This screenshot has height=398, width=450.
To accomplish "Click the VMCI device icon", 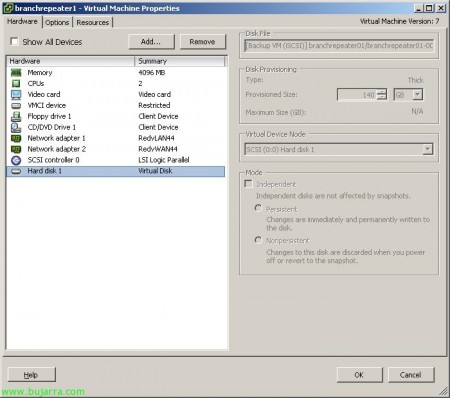I will point(16,106).
